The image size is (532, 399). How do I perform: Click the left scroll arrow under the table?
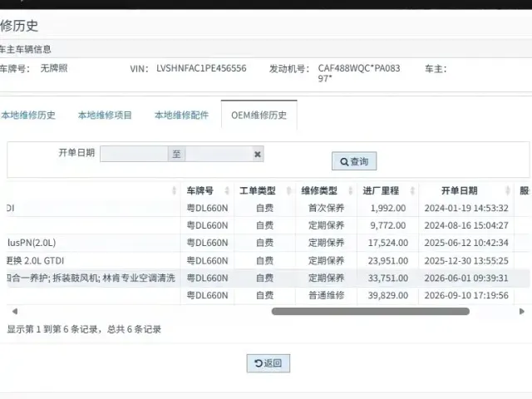coord(15,311)
